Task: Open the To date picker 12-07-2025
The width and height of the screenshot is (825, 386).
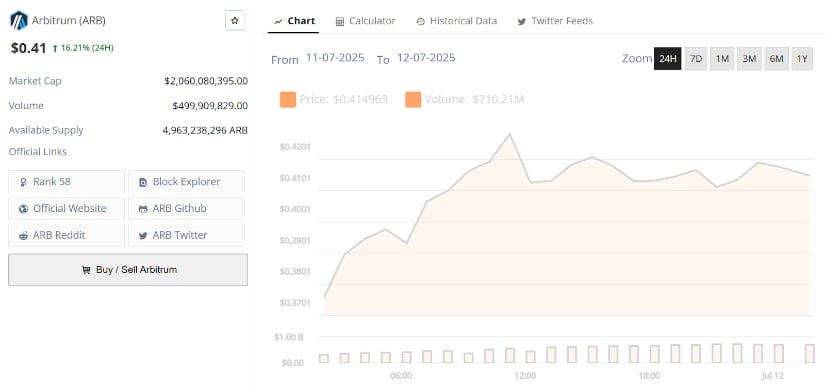Action: point(426,58)
